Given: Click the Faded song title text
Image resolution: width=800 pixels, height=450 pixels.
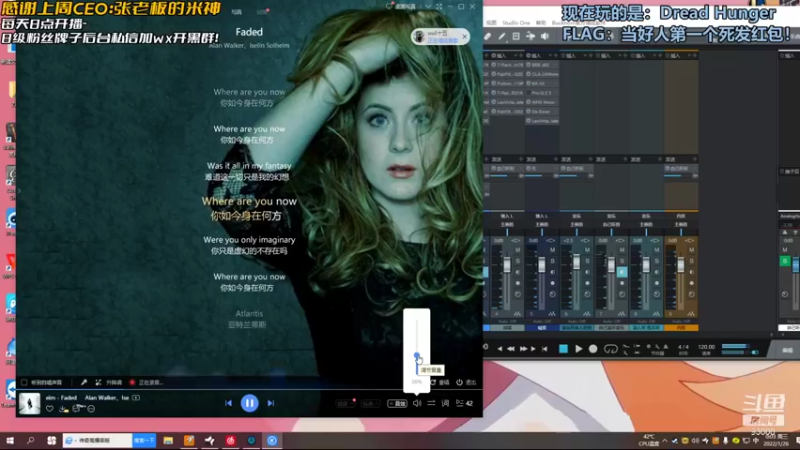Looking at the screenshot, I should (249, 32).
